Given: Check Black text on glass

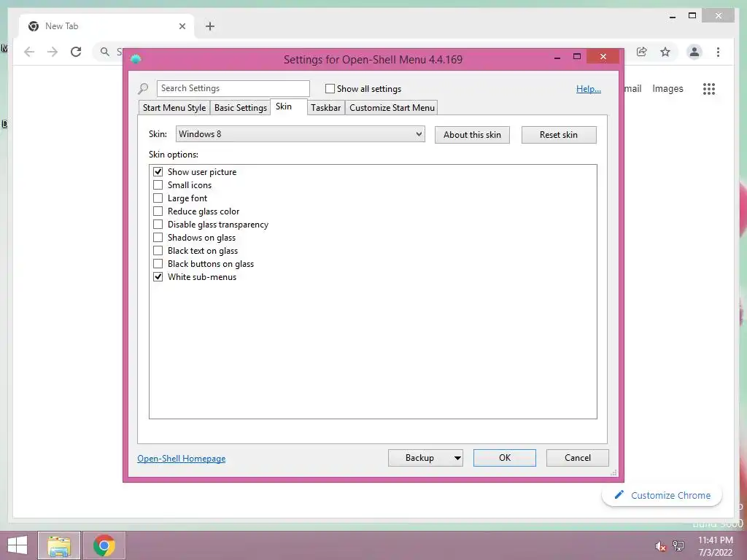Looking at the screenshot, I should [158, 251].
